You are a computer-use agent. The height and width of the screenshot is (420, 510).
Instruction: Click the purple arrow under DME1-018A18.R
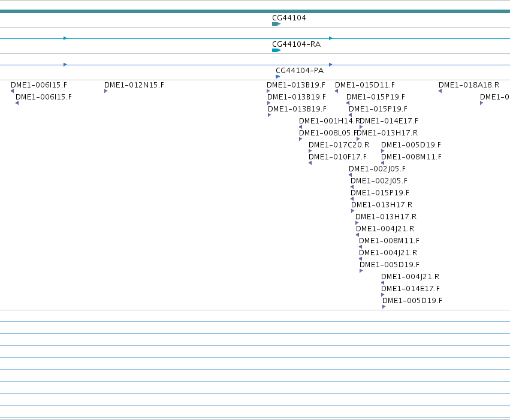tap(440, 91)
